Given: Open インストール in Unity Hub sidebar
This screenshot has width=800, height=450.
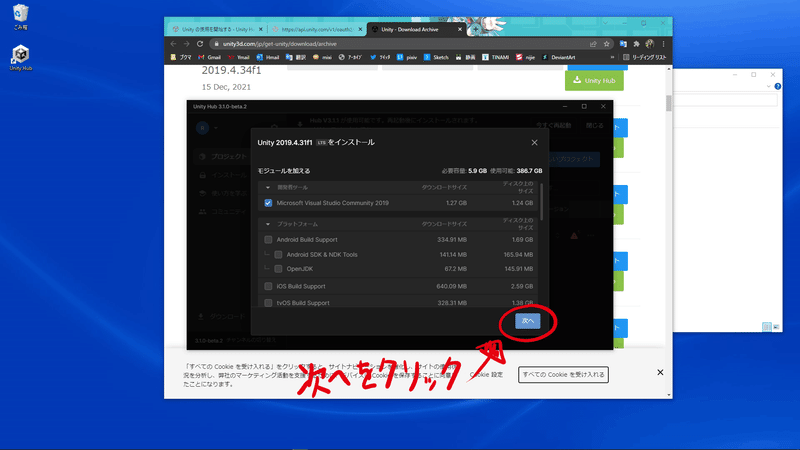Looking at the screenshot, I should [223, 175].
